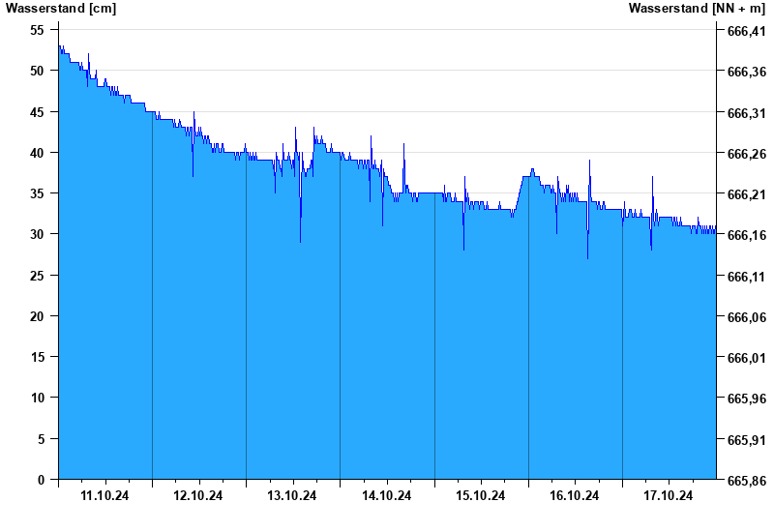Click the date label 12.10.24
Viewport: 774px width, 532px height.
pyautogui.click(x=198, y=495)
